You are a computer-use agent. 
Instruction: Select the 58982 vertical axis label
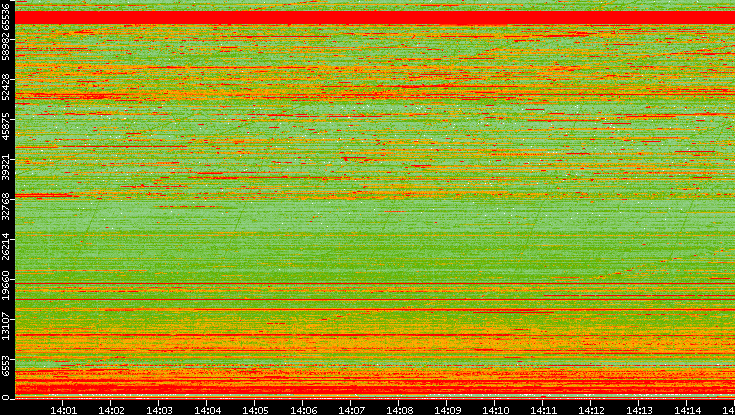pyautogui.click(x=6, y=46)
